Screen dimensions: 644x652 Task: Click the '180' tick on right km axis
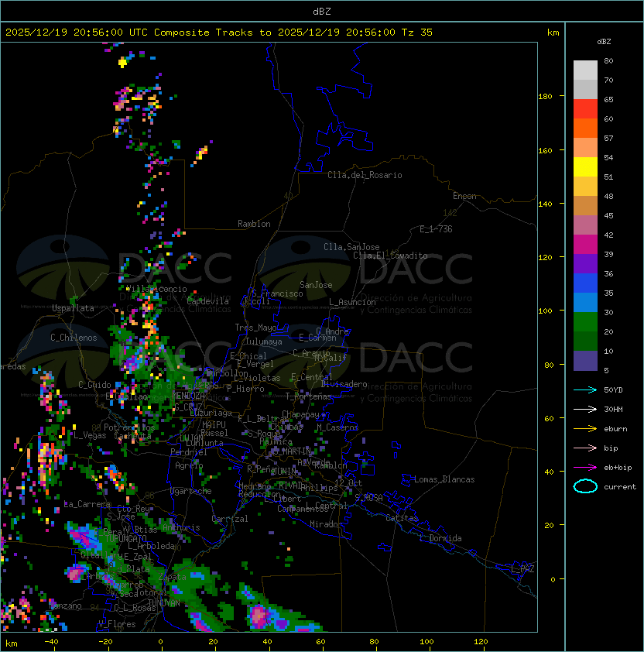click(x=545, y=96)
